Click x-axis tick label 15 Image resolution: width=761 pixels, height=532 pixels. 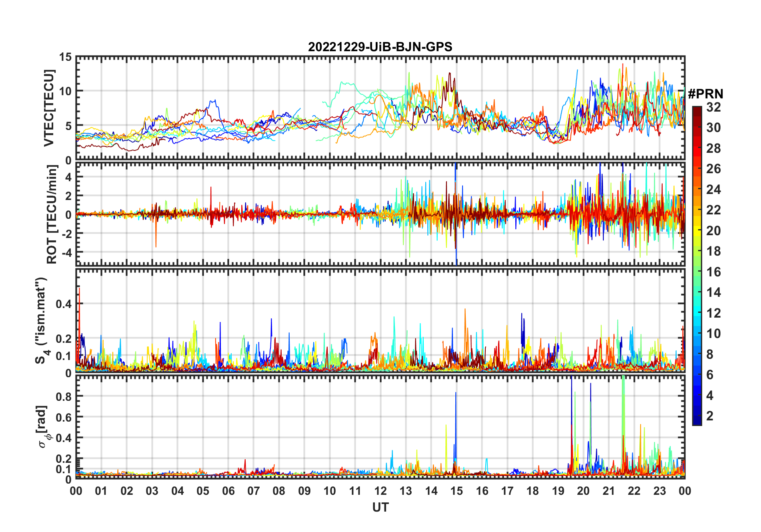coord(457,491)
